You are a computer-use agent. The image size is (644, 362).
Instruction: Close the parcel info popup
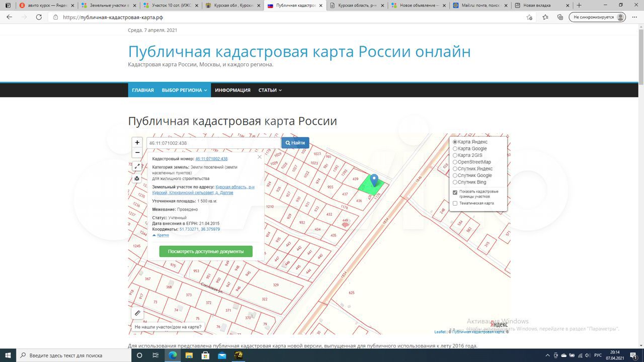pyautogui.click(x=260, y=157)
